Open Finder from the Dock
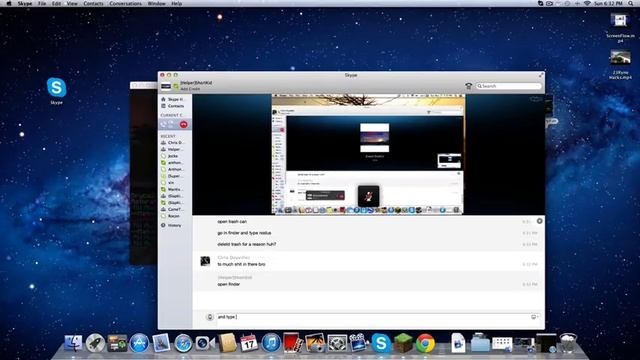This screenshot has height=360, width=640. pos(73,343)
